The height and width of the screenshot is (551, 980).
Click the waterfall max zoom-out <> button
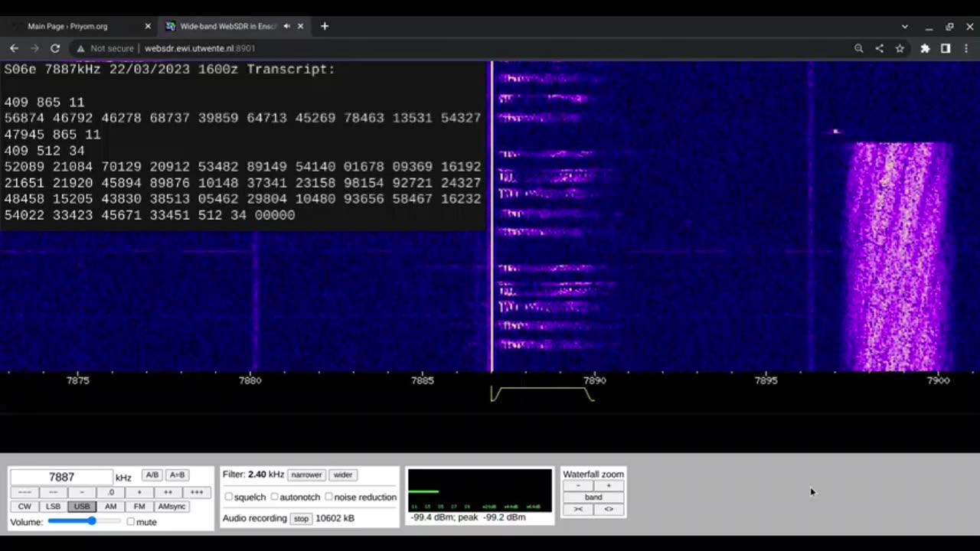coord(609,510)
